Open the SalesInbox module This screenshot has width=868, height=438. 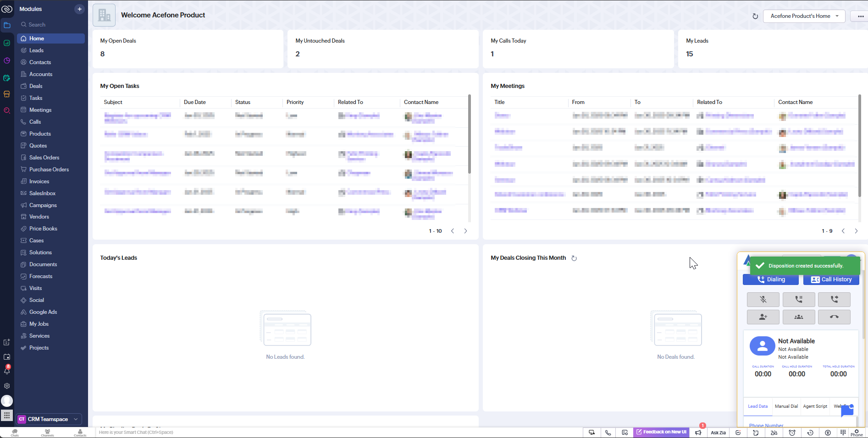click(51, 193)
